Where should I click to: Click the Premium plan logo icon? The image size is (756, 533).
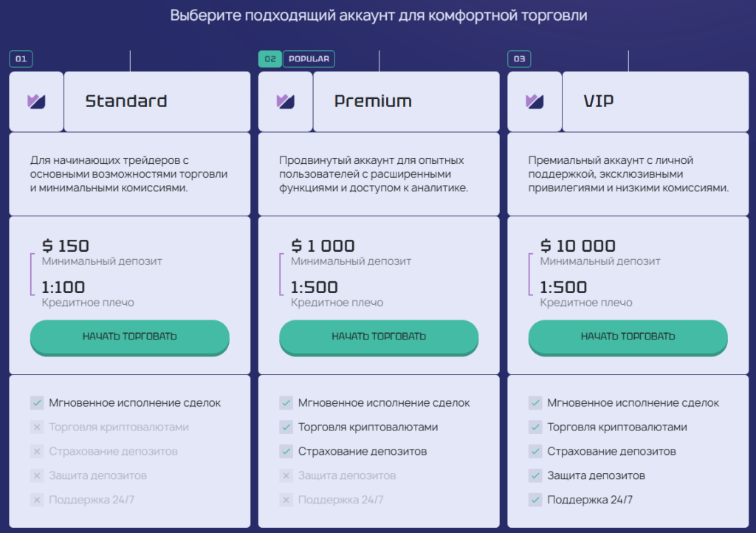click(286, 102)
